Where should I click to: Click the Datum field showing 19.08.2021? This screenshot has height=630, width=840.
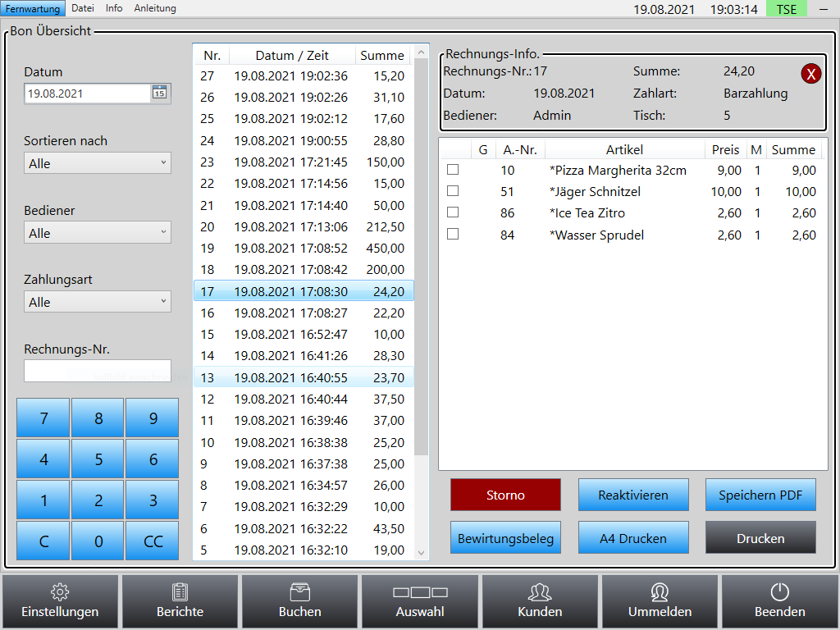pos(88,94)
